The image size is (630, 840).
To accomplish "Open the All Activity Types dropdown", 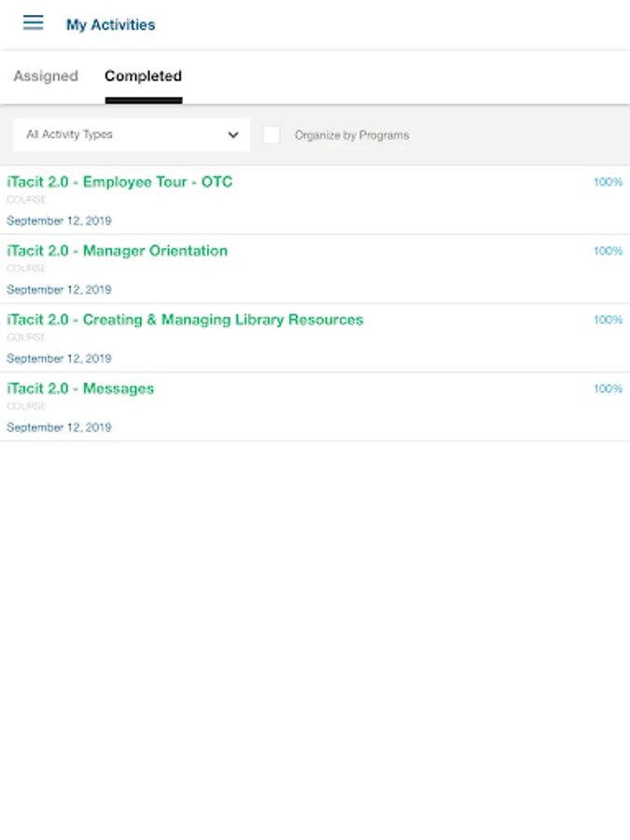I will pyautogui.click(x=132, y=134).
